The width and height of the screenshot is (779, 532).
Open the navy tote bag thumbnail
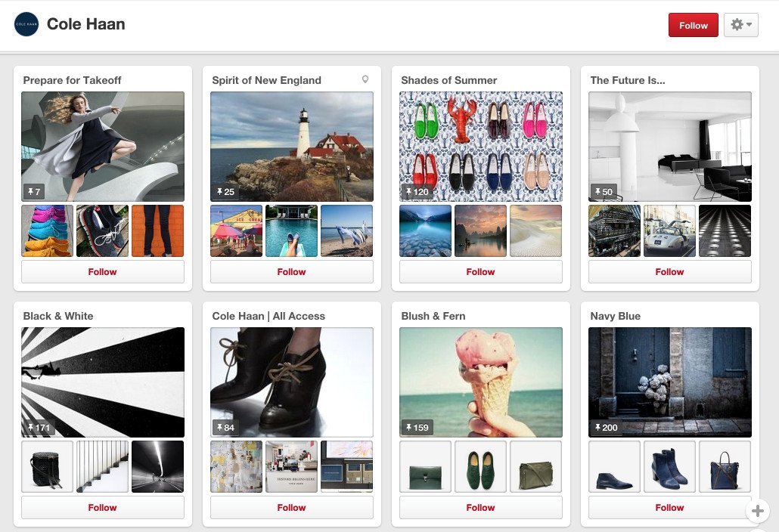(x=725, y=466)
